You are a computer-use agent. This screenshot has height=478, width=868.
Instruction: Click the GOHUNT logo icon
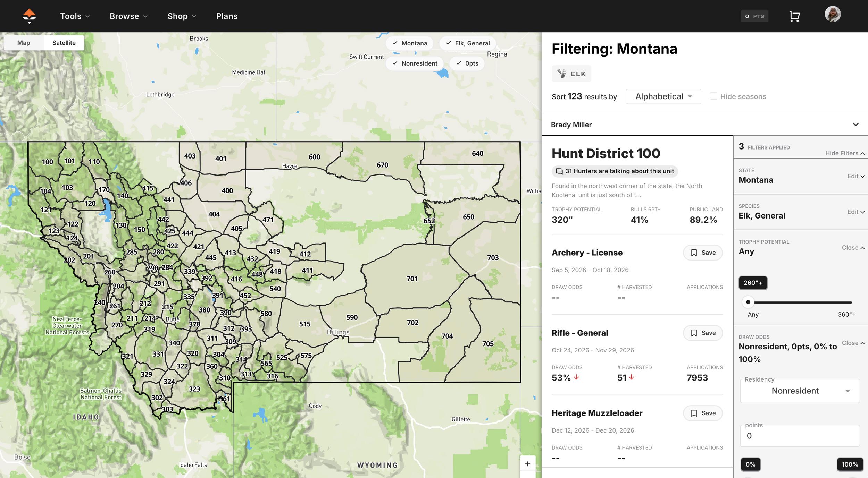(x=29, y=16)
